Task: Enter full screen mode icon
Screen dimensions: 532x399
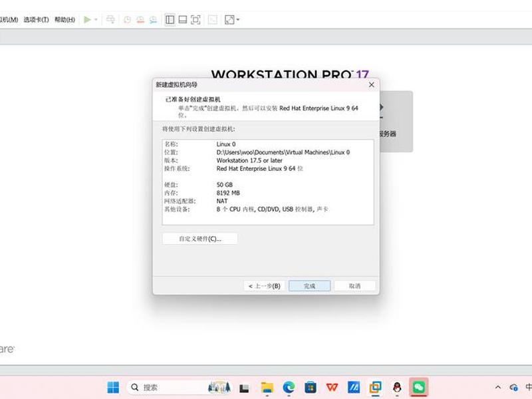Action: click(x=196, y=20)
